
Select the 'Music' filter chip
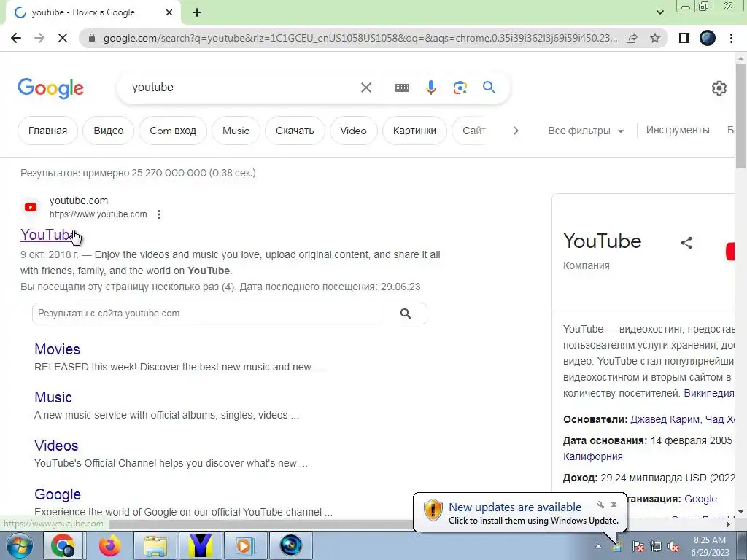[236, 131]
